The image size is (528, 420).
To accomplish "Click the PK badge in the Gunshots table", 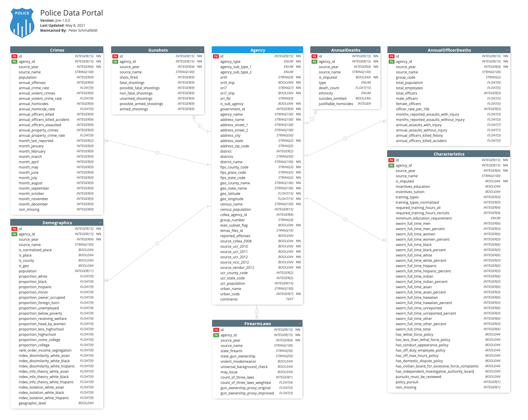I will (x=115, y=56).
